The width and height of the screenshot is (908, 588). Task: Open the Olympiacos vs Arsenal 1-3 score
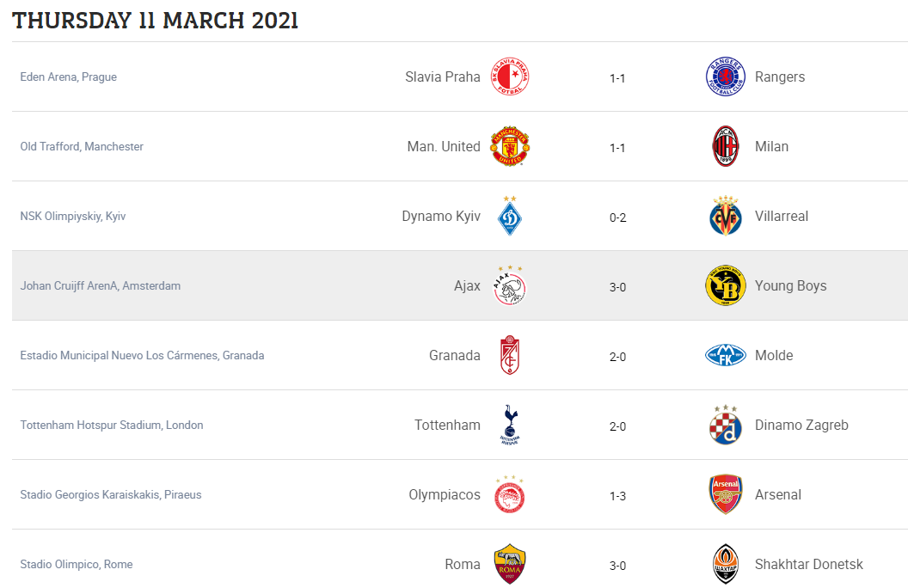click(617, 496)
